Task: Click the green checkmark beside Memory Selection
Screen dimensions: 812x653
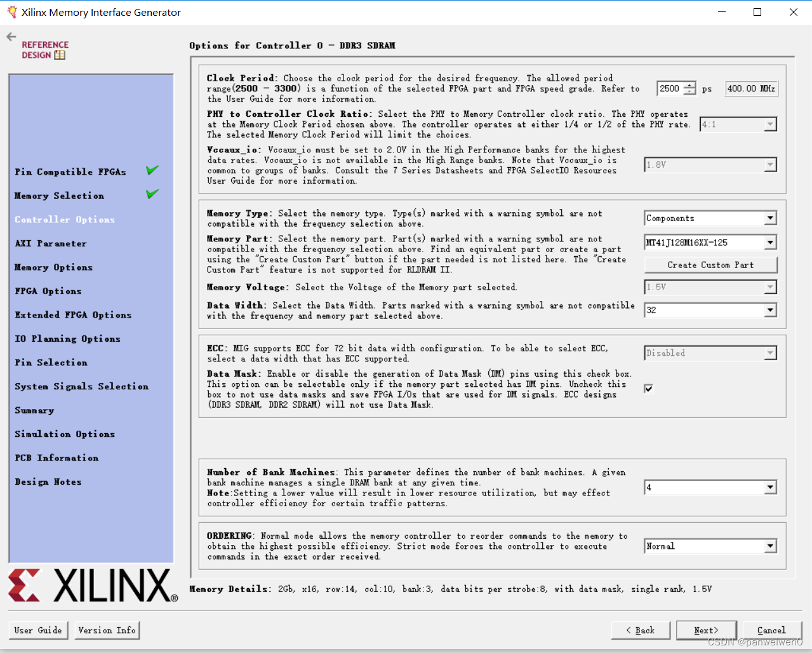Action: [152, 194]
